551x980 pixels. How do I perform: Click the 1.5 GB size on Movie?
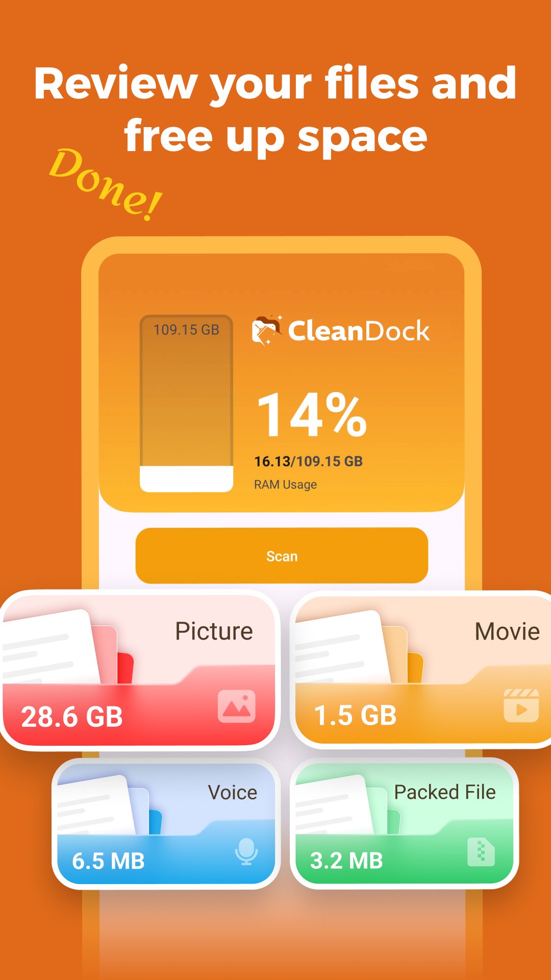tap(355, 715)
